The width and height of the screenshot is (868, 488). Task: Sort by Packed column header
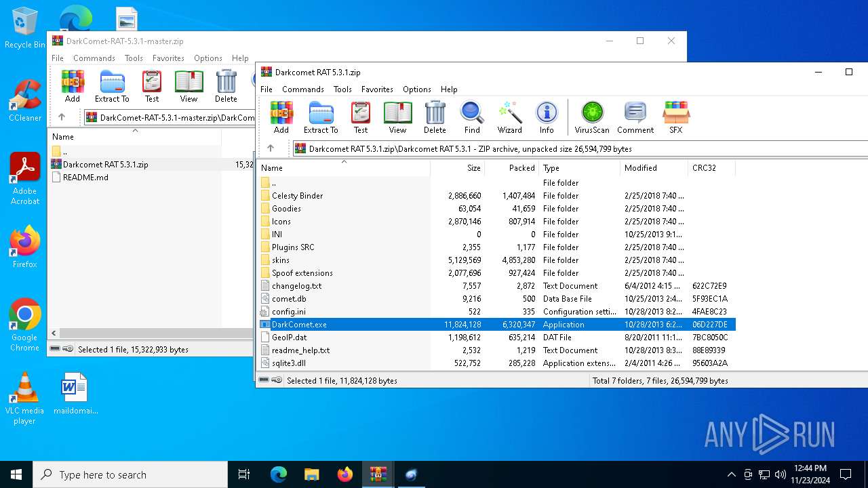coord(511,167)
